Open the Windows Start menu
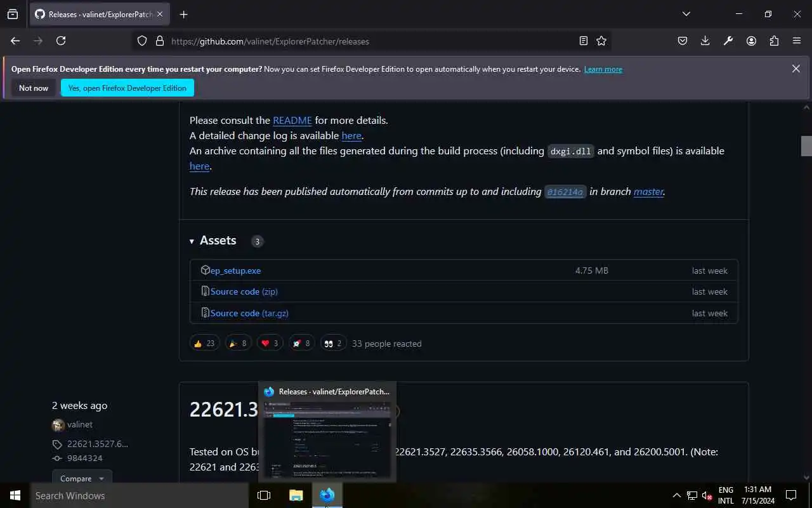Screen dimensions: 812x508 15,495
